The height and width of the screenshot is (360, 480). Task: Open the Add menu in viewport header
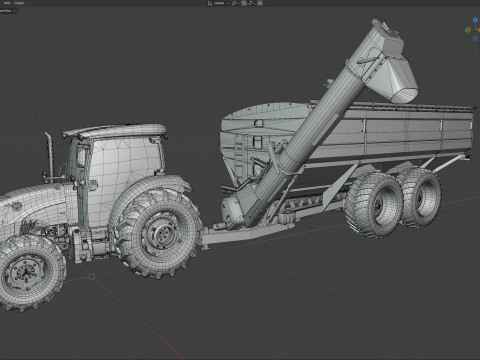point(7,3)
